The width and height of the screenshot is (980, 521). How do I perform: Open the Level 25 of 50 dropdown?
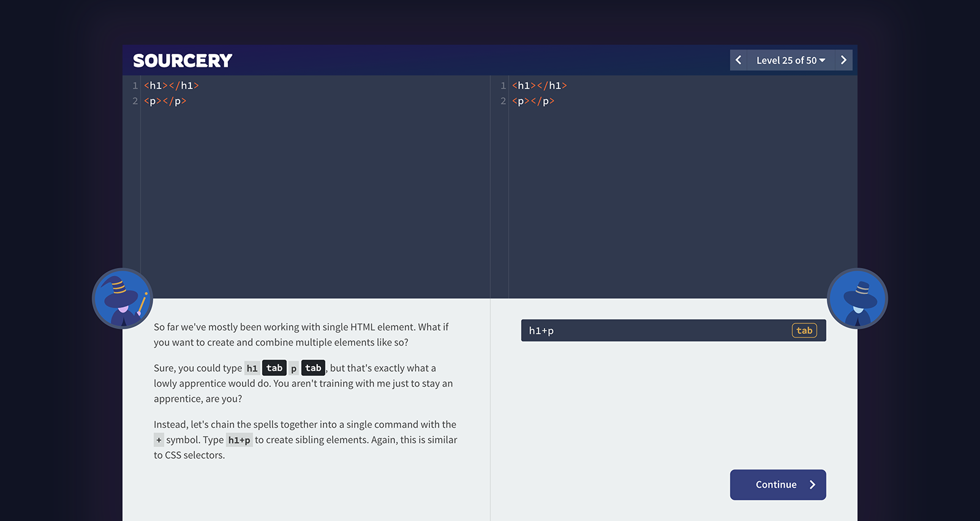click(791, 60)
